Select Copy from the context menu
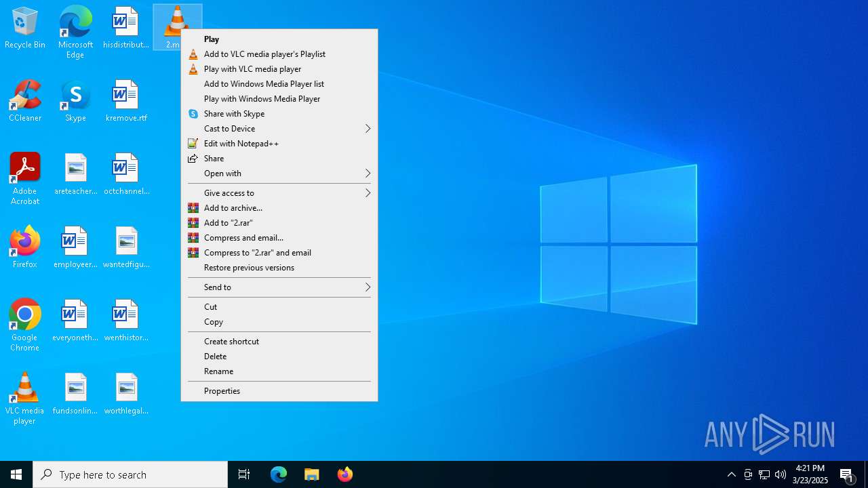The width and height of the screenshot is (868, 488). coord(279,322)
